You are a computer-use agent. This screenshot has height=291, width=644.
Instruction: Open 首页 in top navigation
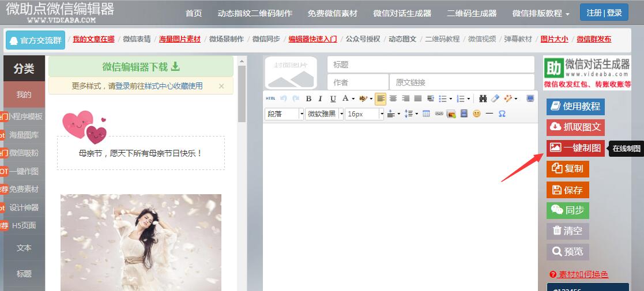point(194,13)
